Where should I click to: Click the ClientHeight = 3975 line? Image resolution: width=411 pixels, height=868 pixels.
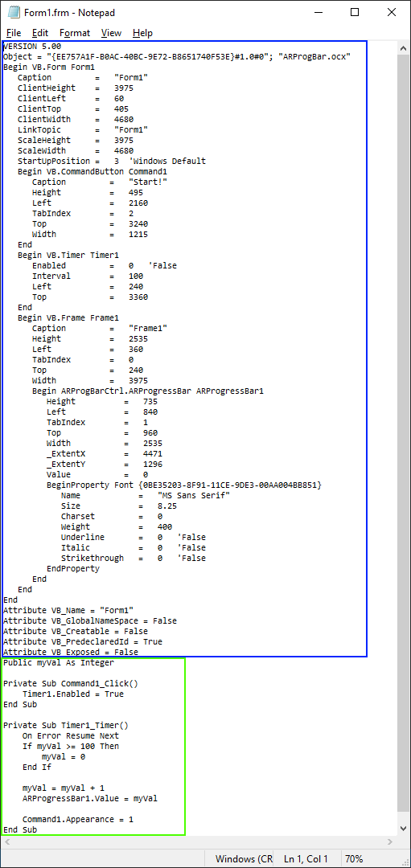(x=76, y=88)
